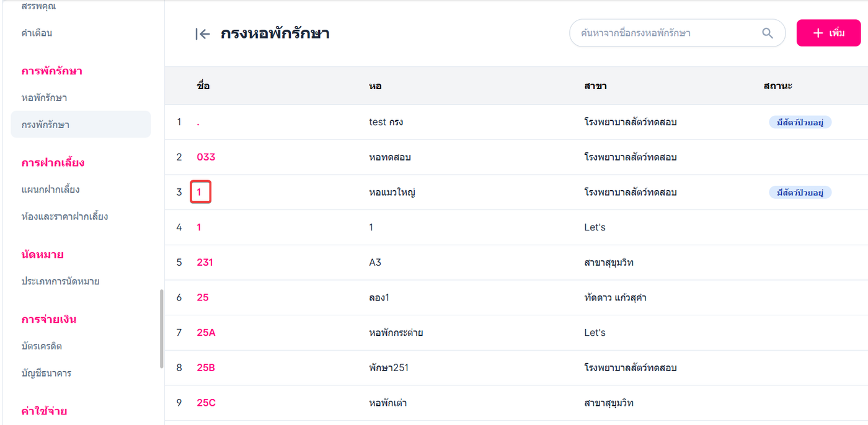This screenshot has width=868, height=425.
Task: Click the collapse sidebar arrow icon
Action: 203,34
